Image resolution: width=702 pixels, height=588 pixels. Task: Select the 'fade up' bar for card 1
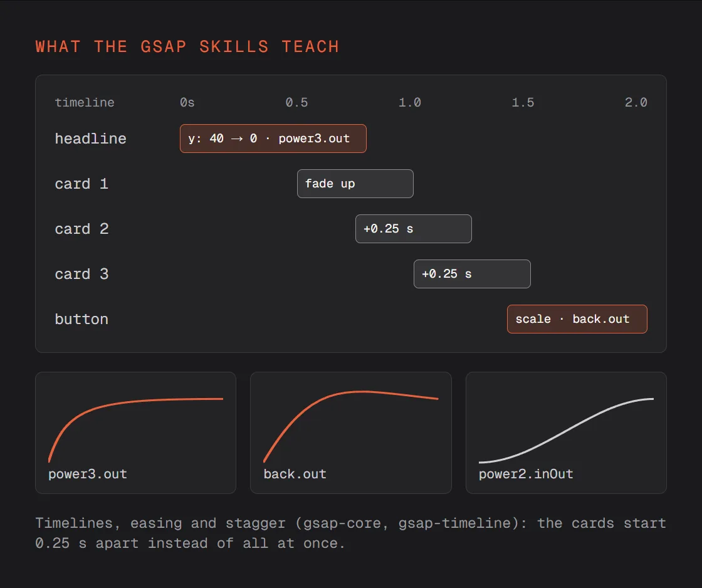tap(355, 184)
